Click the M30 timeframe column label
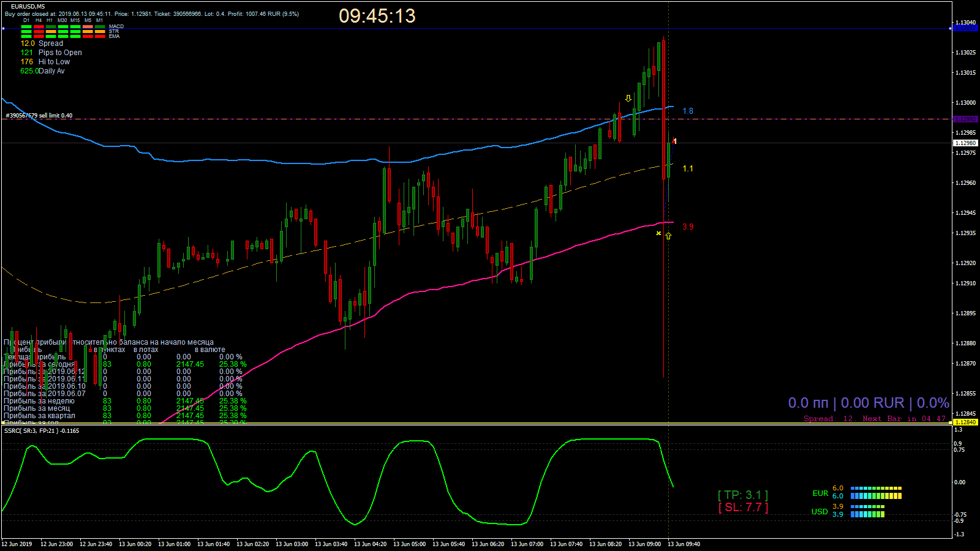The image size is (980, 551). pos(62,20)
